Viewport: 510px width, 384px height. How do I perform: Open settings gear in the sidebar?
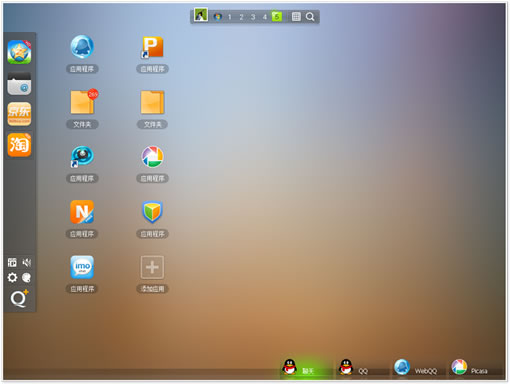[x=12, y=277]
